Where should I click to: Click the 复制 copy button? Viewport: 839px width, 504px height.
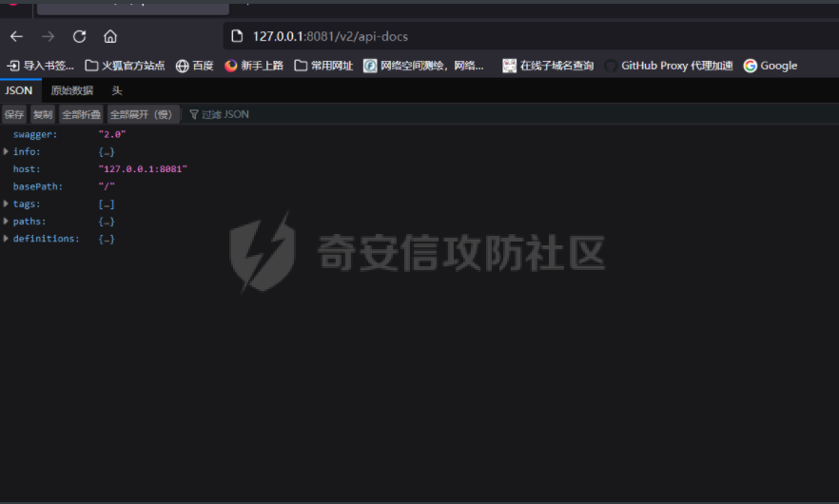click(x=43, y=114)
